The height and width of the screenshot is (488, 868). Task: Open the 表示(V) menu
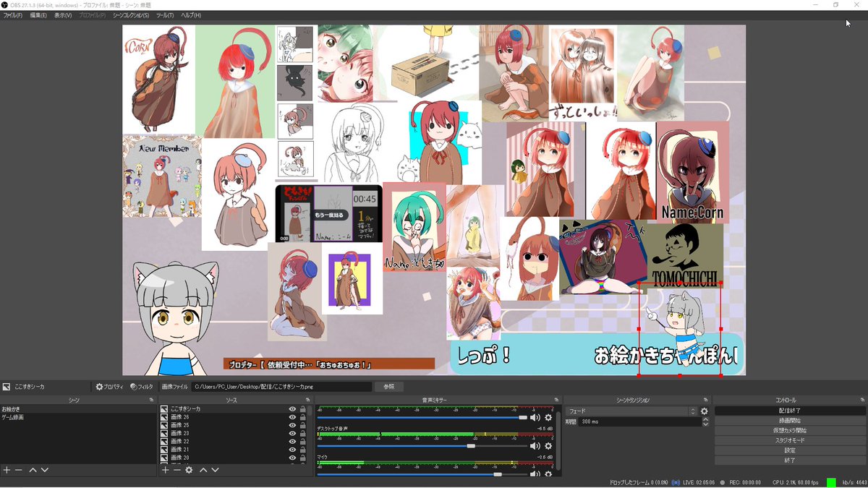pyautogui.click(x=63, y=15)
